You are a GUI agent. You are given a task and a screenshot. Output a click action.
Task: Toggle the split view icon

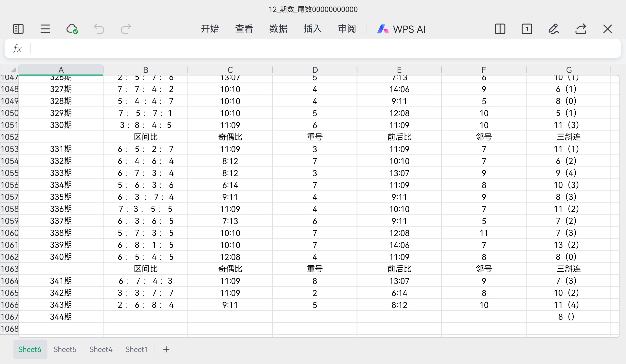(x=500, y=29)
